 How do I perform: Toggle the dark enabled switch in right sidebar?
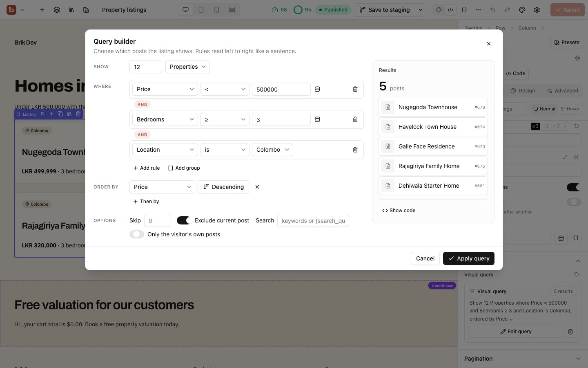point(574,187)
